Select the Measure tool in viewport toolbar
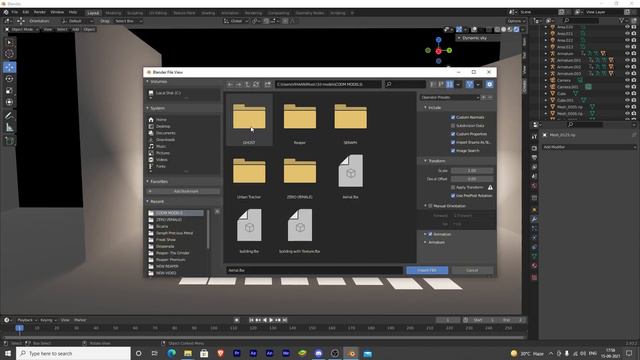Viewport: 640px width, 360px height. click(9, 128)
